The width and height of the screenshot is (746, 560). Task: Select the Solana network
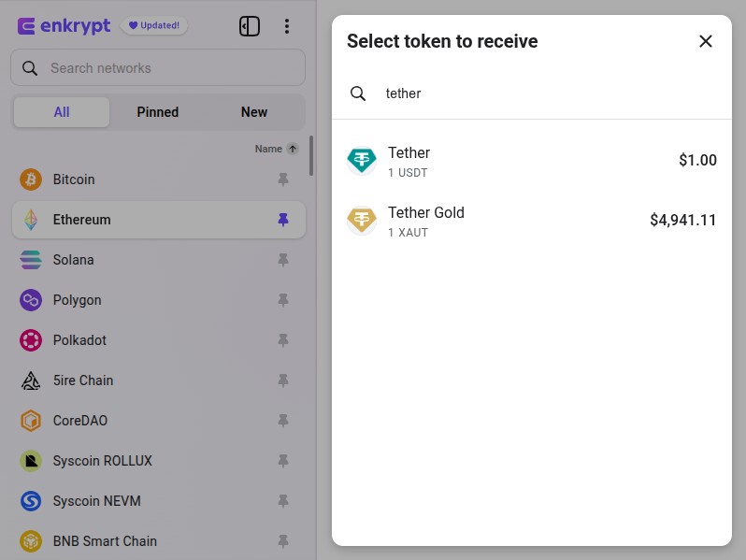(158, 260)
